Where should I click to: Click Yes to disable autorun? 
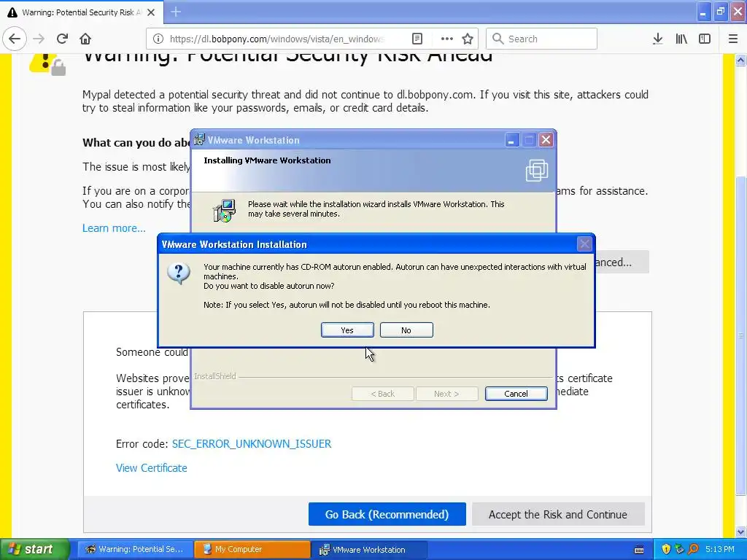pos(347,330)
